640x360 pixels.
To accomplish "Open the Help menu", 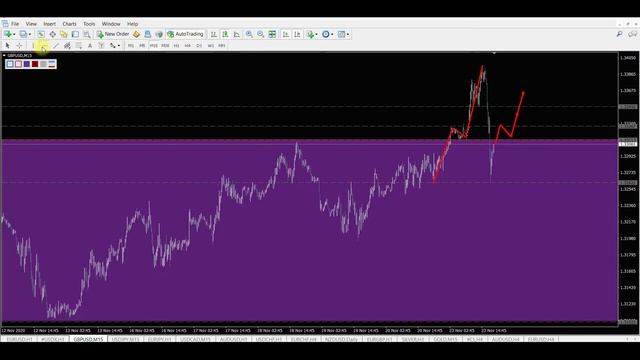I will (132, 24).
